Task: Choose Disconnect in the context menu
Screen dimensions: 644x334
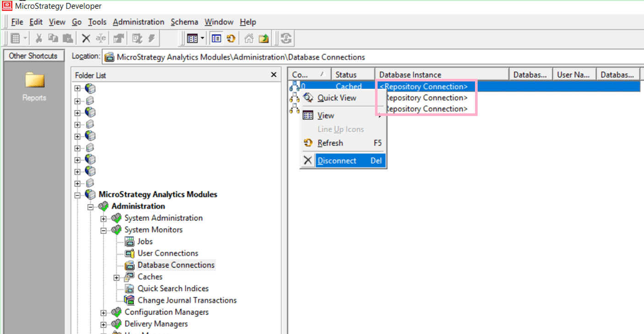Action: [343, 161]
